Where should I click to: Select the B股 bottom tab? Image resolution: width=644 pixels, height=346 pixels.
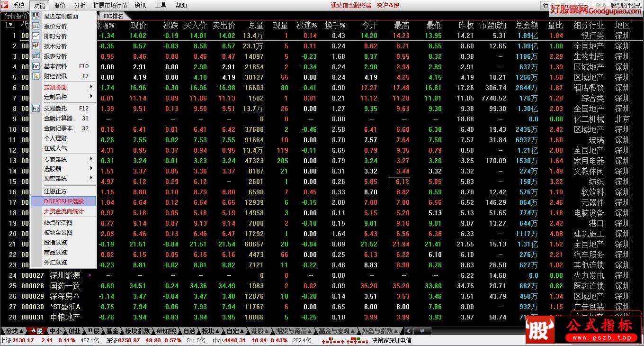coord(94,331)
